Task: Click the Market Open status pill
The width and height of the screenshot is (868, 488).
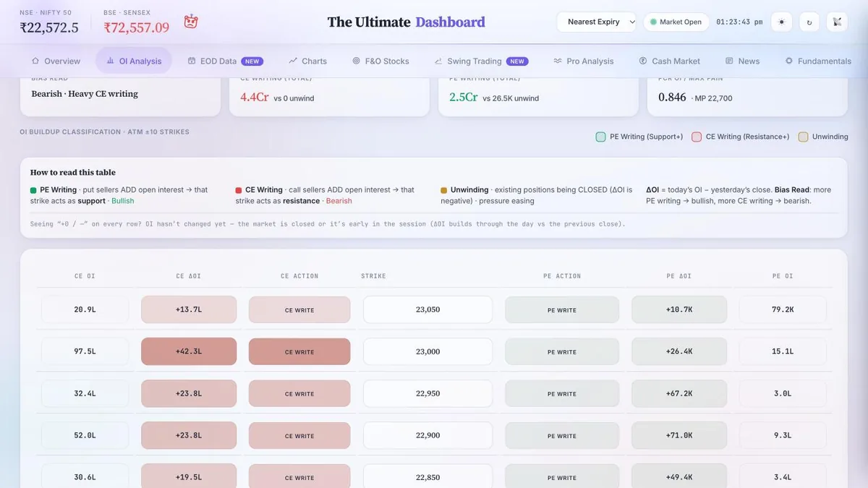Action: point(676,22)
